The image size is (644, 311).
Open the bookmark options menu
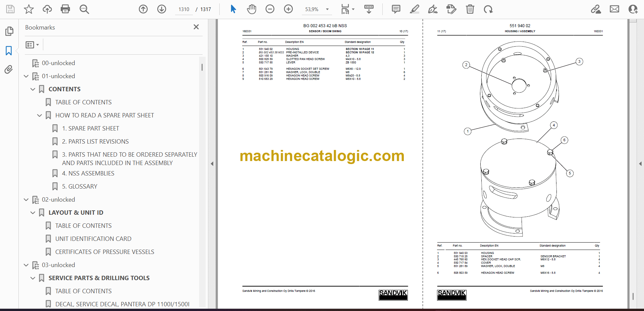point(33,45)
